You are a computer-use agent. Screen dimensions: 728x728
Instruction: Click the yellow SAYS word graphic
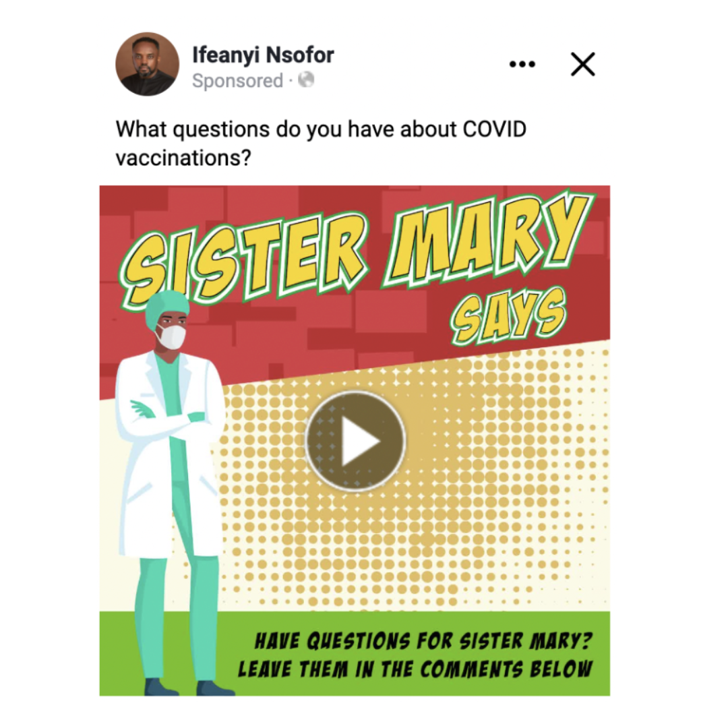(x=508, y=315)
